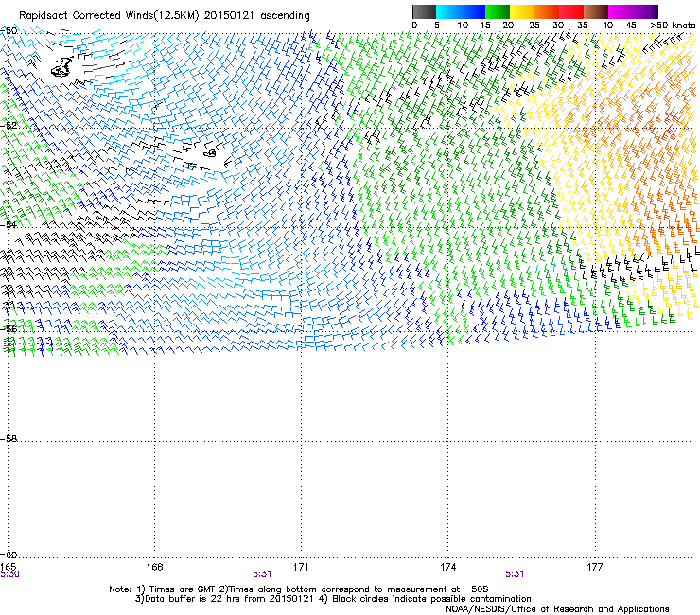The image size is (700, 615).
Task: Click the dark purple >50 knots swatch
Action: coord(656,11)
